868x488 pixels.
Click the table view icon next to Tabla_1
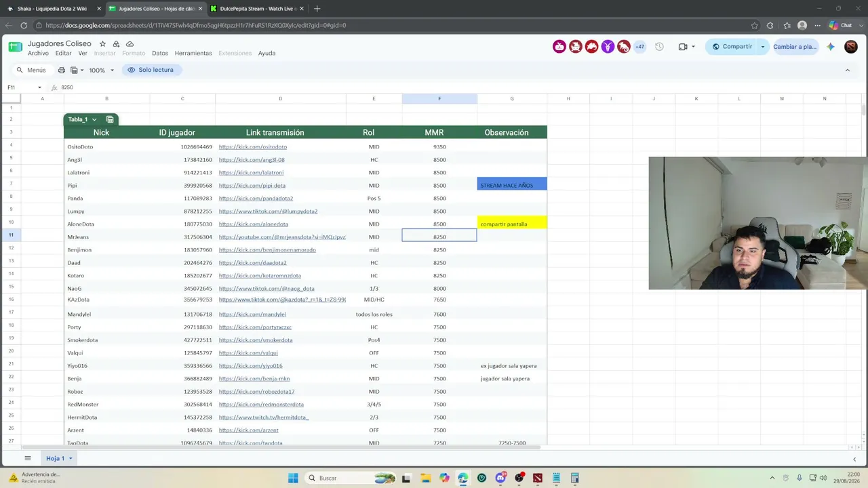click(110, 119)
